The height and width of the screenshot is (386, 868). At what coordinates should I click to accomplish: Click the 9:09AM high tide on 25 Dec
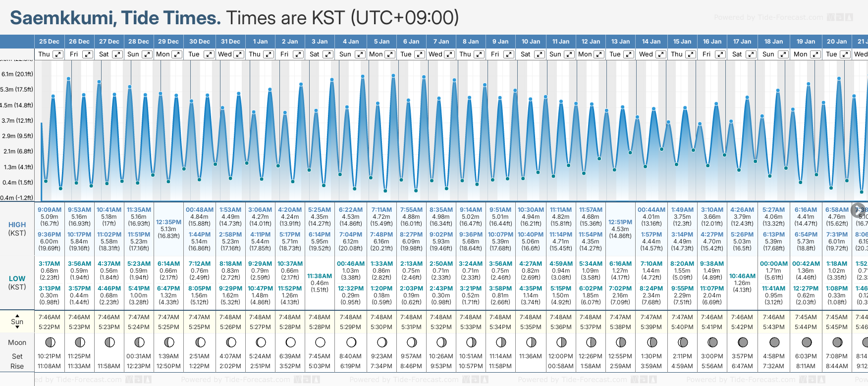click(x=50, y=210)
